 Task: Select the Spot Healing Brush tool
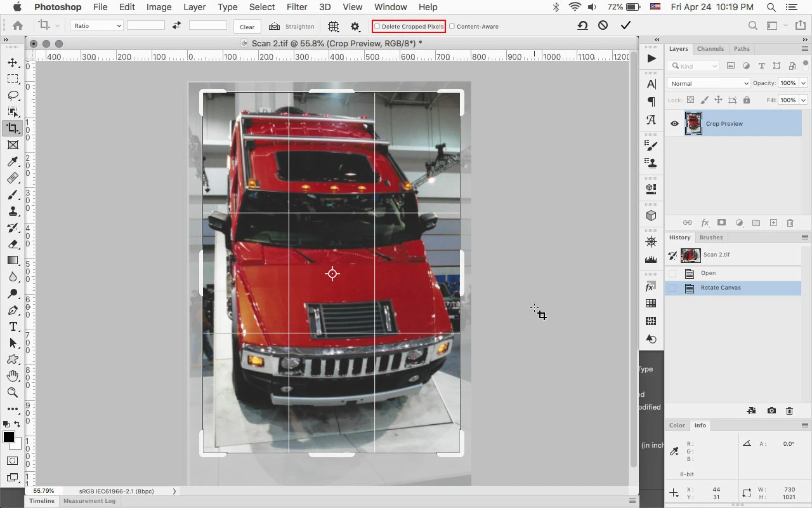pyautogui.click(x=12, y=178)
